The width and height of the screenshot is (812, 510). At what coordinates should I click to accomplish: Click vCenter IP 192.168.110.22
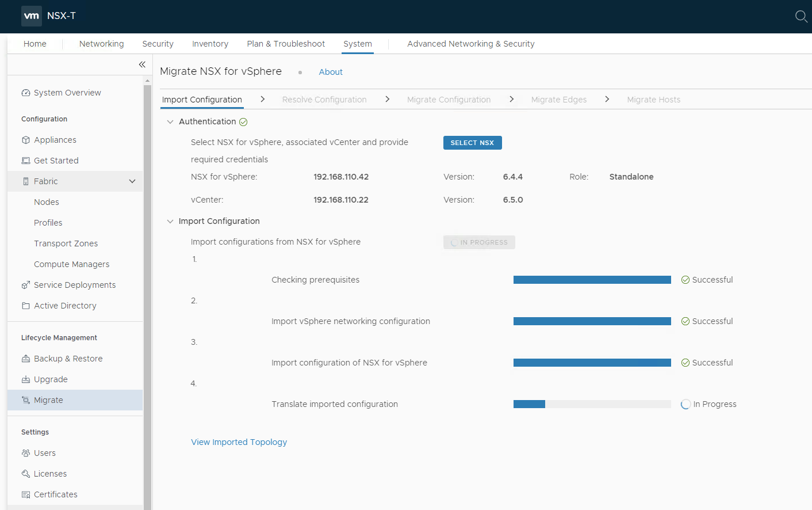click(x=341, y=200)
